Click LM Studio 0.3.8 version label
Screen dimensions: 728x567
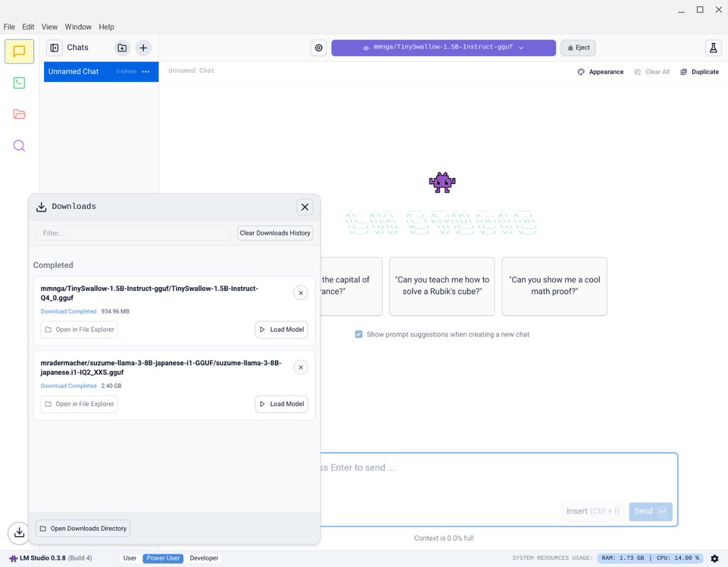pyautogui.click(x=50, y=558)
